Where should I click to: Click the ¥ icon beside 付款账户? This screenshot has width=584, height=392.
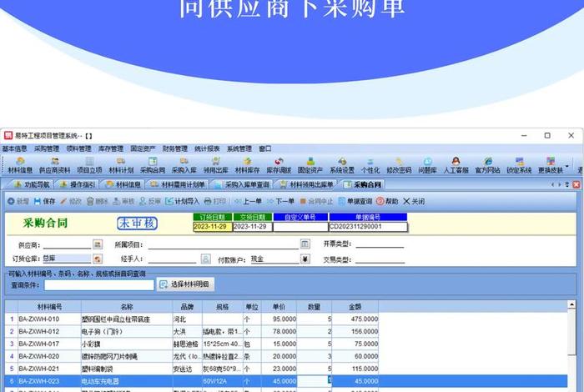305,259
